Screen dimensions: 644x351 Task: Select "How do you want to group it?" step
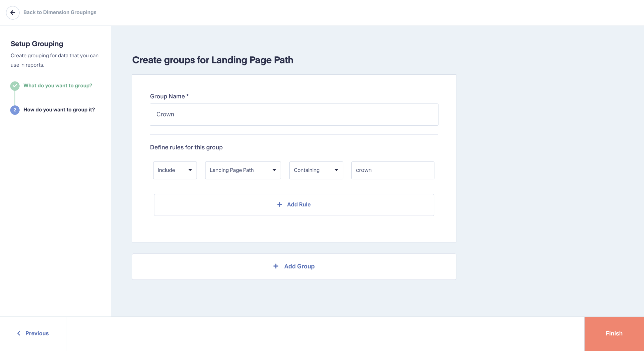59,110
